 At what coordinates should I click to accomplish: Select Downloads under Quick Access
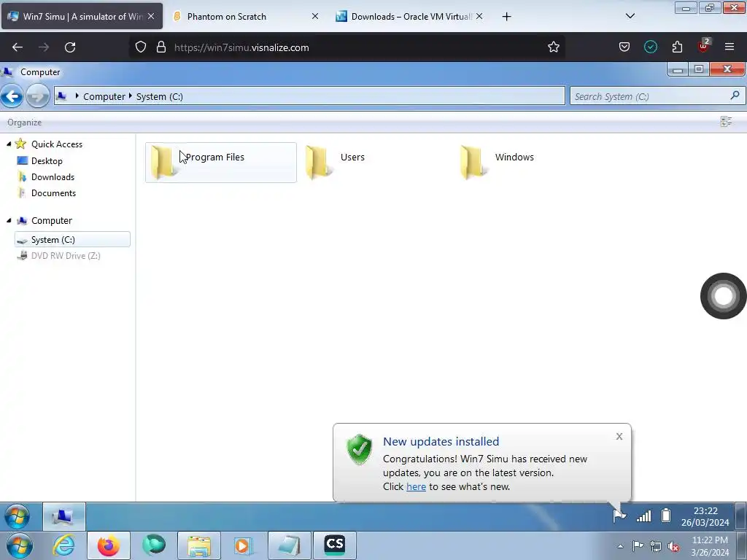click(x=53, y=177)
